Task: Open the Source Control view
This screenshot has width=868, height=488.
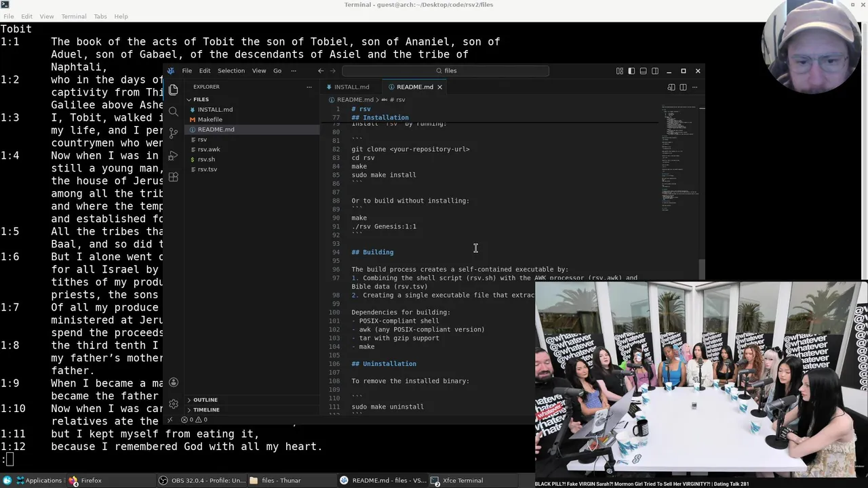Action: pos(174,133)
